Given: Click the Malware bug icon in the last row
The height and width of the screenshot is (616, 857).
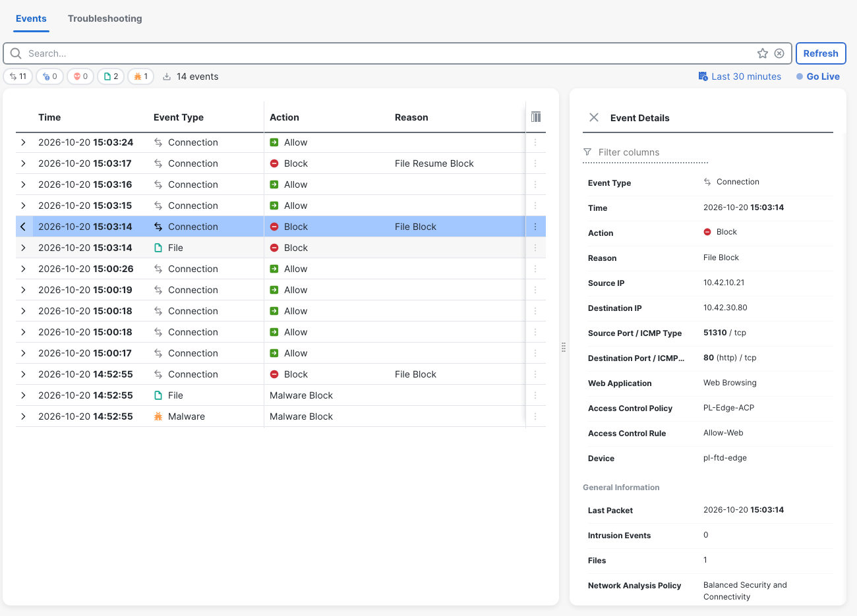Looking at the screenshot, I should pyautogui.click(x=158, y=416).
